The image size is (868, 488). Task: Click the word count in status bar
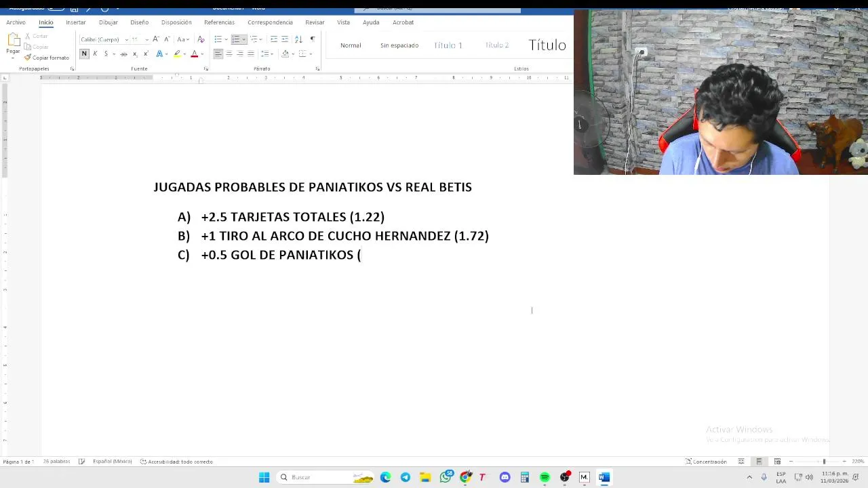[x=56, y=462]
